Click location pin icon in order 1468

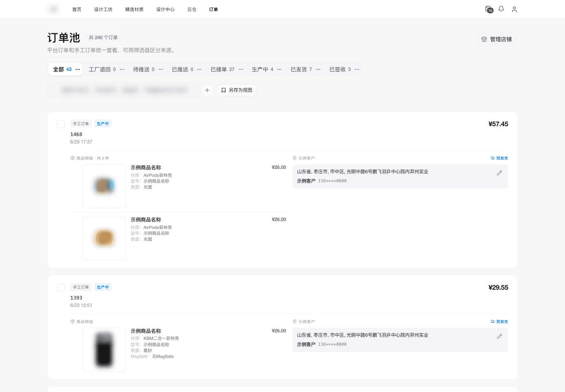click(295, 158)
